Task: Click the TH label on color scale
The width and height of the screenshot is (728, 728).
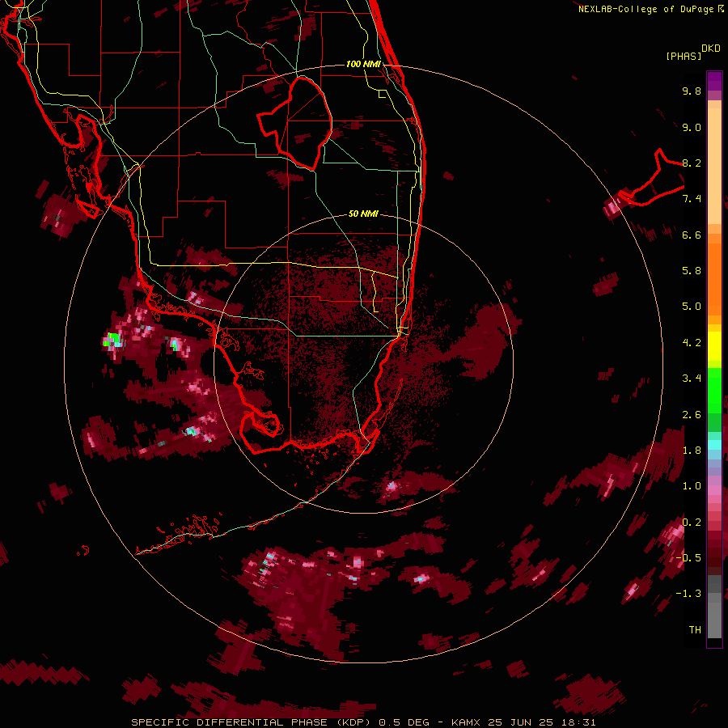Action: coord(695,630)
